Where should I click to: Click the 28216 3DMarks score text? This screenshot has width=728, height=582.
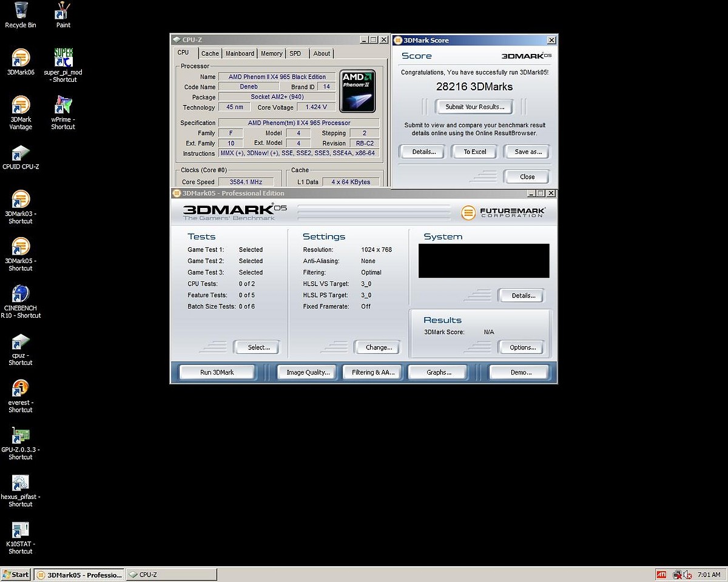(474, 87)
